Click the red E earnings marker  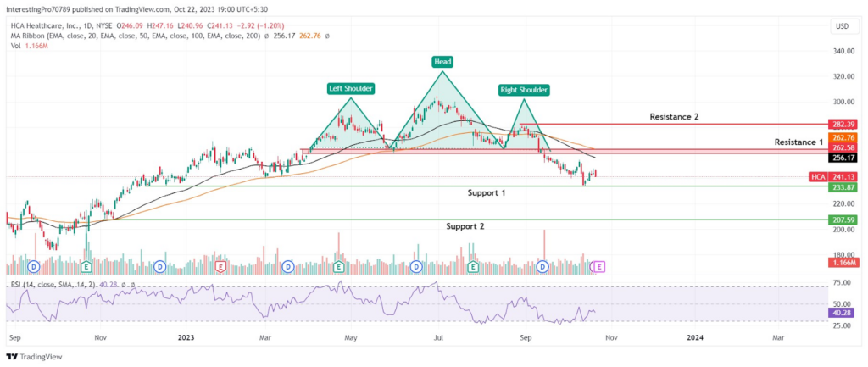(x=221, y=267)
